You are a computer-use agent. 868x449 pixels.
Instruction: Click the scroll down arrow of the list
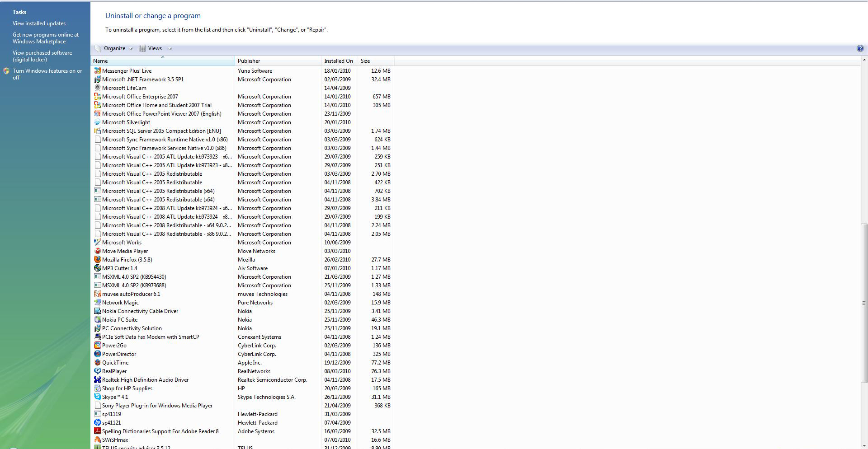(864, 445)
